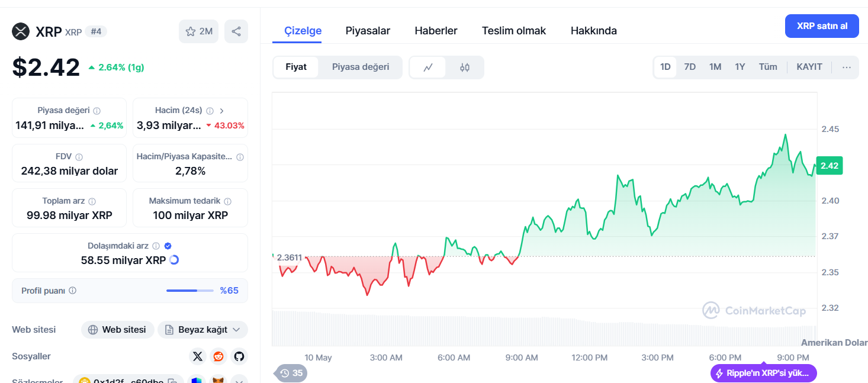Open the Hakkında tab

(x=594, y=31)
